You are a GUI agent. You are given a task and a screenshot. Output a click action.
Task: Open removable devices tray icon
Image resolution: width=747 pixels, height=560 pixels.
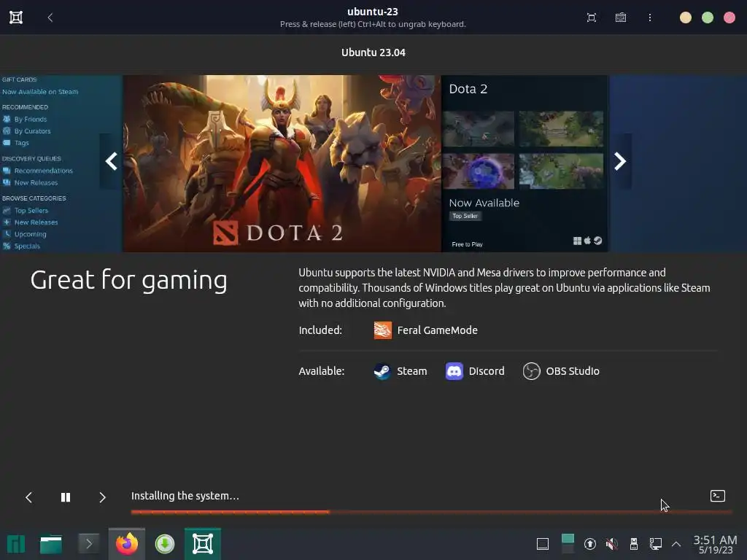tap(634, 544)
